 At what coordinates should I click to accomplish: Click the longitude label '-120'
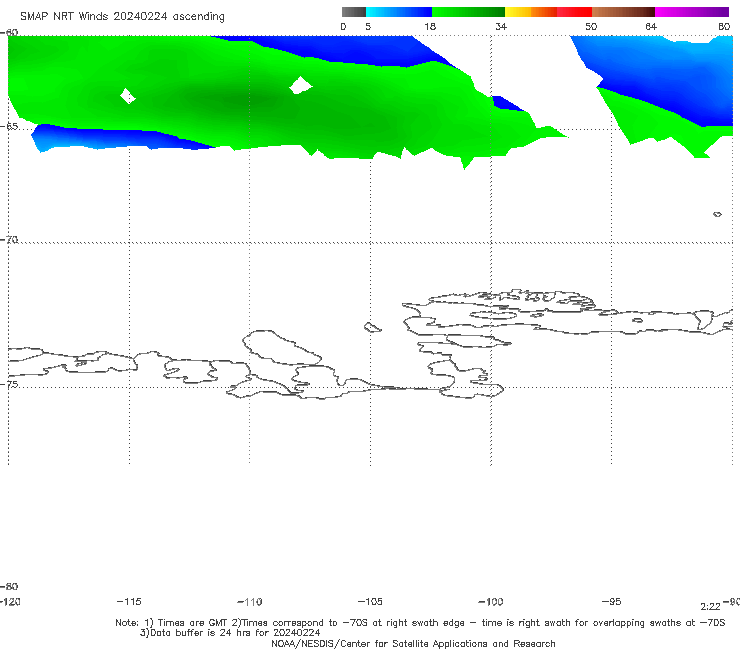tap(10, 601)
